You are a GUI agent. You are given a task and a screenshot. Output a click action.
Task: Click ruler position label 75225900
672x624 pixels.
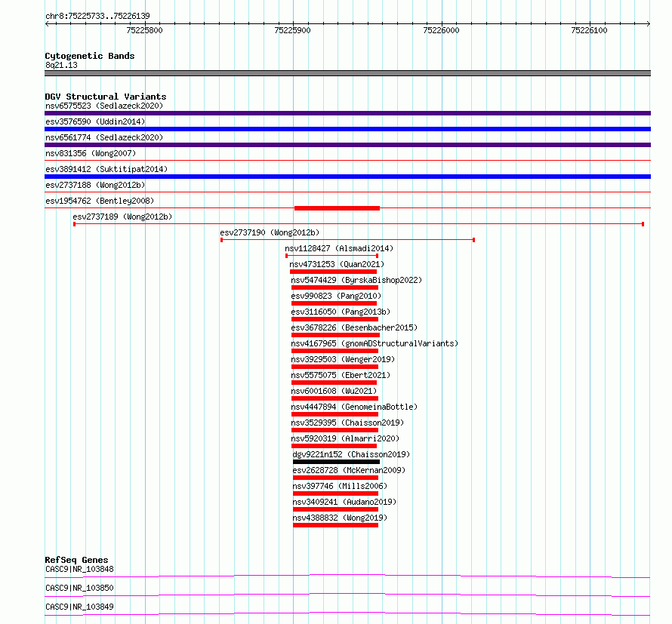coord(292,30)
